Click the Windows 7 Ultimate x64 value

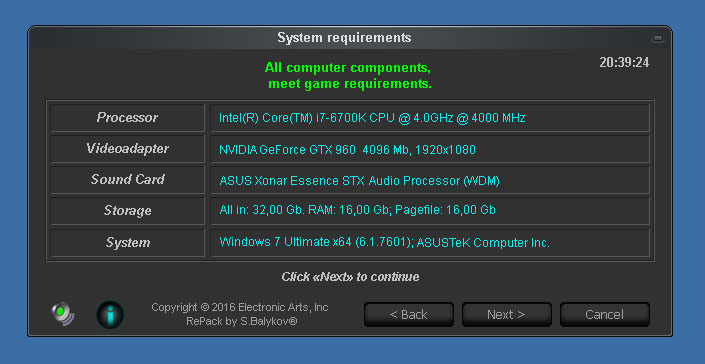tap(384, 243)
